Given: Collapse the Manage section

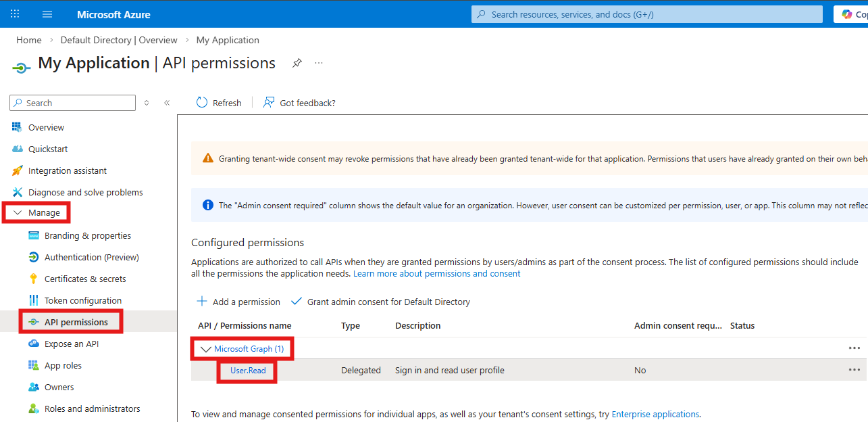Looking at the screenshot, I should (x=18, y=212).
